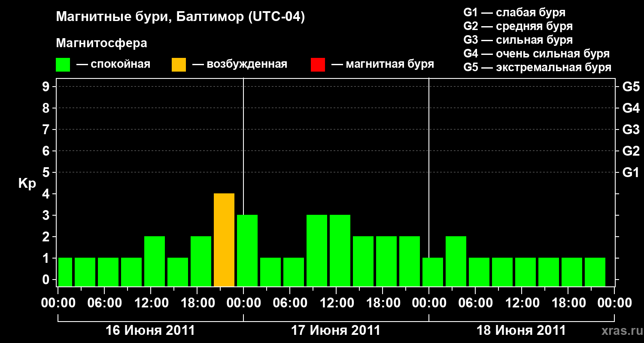Click the '17 Июня 2011' date label
The width and height of the screenshot is (644, 343).
click(x=336, y=331)
